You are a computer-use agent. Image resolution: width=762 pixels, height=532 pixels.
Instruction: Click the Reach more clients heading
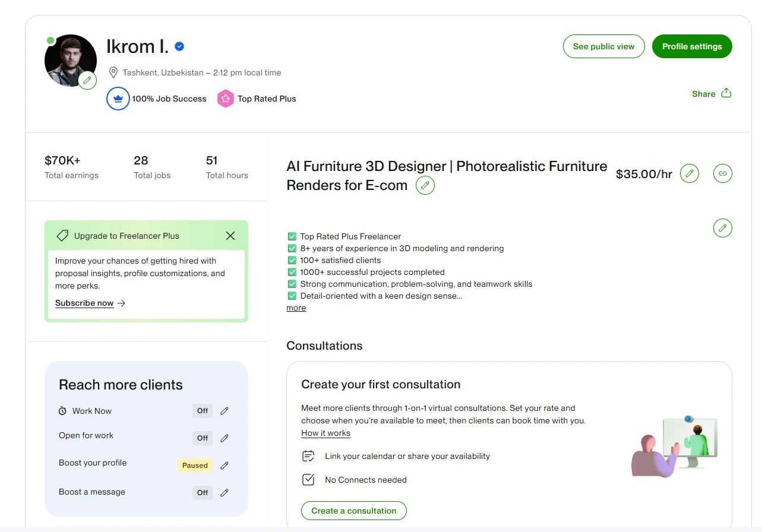tap(121, 385)
